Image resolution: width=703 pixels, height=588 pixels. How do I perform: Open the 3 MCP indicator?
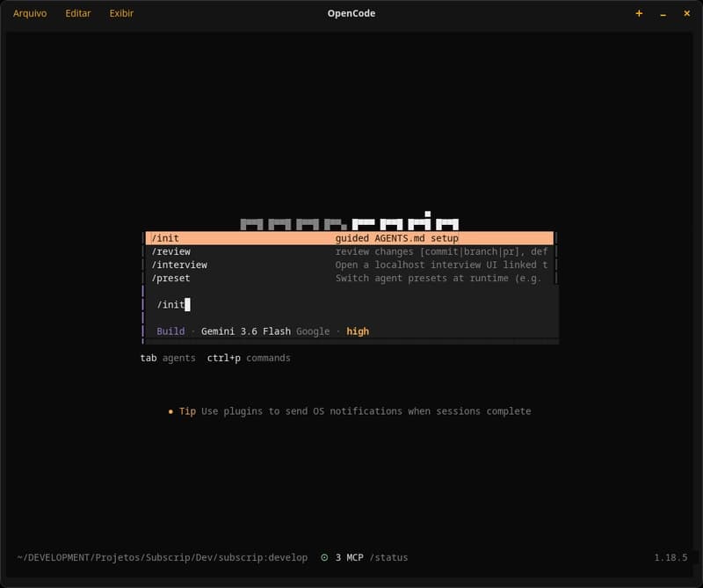[x=349, y=557]
